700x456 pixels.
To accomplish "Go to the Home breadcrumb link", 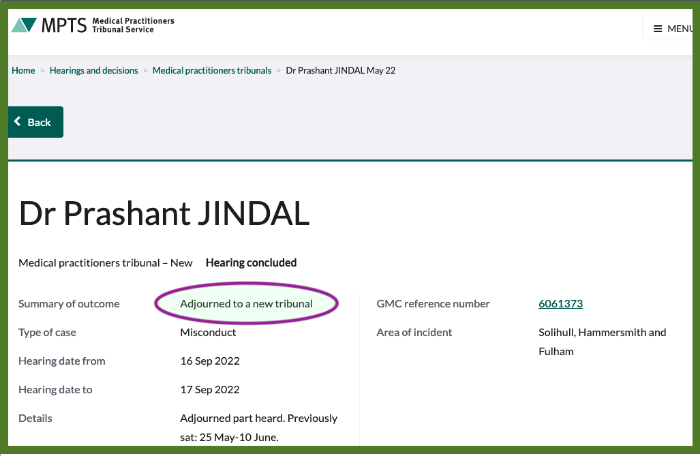I will tap(23, 71).
